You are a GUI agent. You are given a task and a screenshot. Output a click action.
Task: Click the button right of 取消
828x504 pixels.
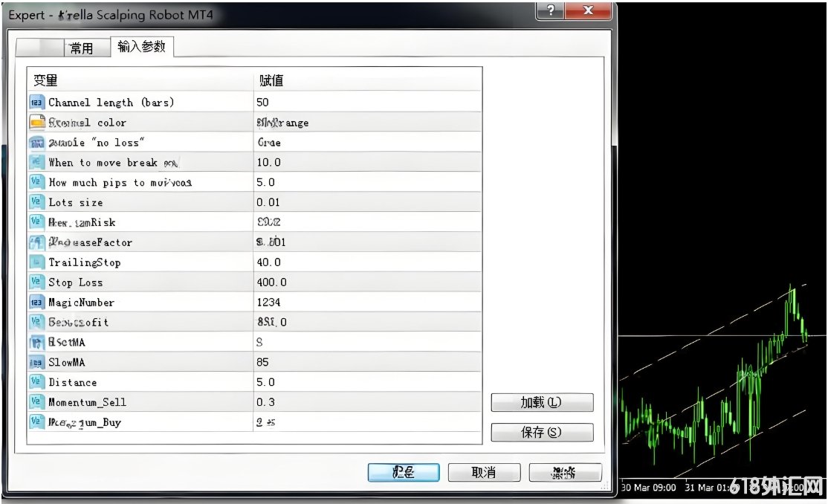(x=564, y=472)
